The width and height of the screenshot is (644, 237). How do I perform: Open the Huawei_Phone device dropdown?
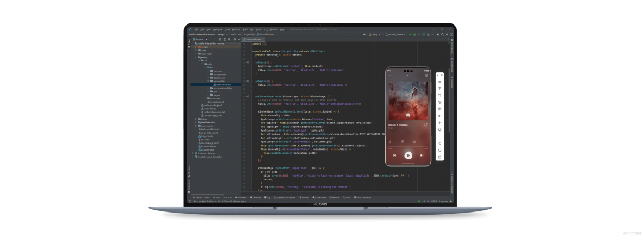(395, 34)
